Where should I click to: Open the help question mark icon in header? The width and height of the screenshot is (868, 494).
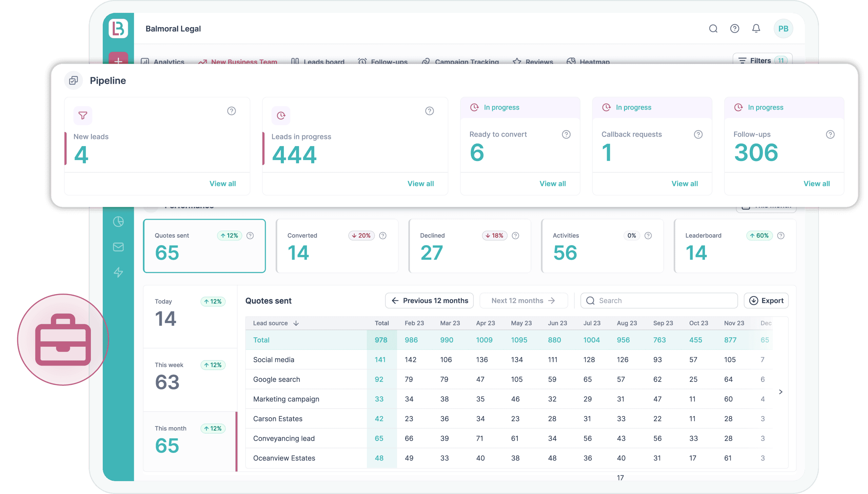pyautogui.click(x=734, y=28)
